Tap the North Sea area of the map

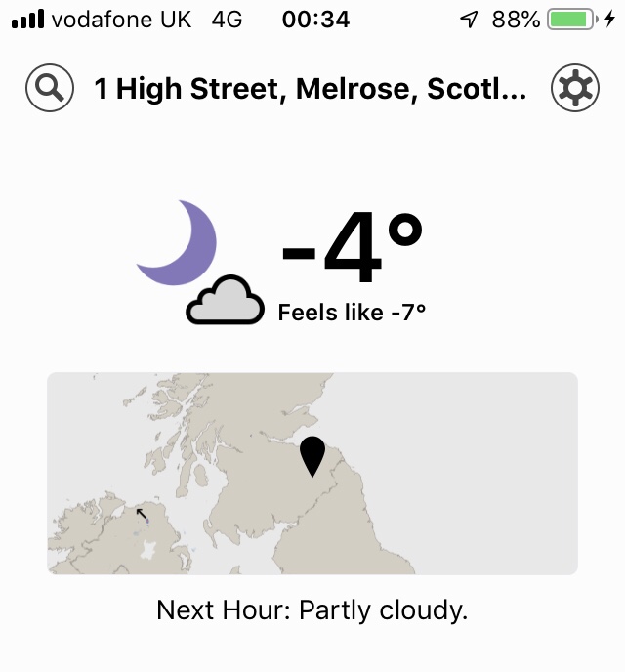coord(469,440)
